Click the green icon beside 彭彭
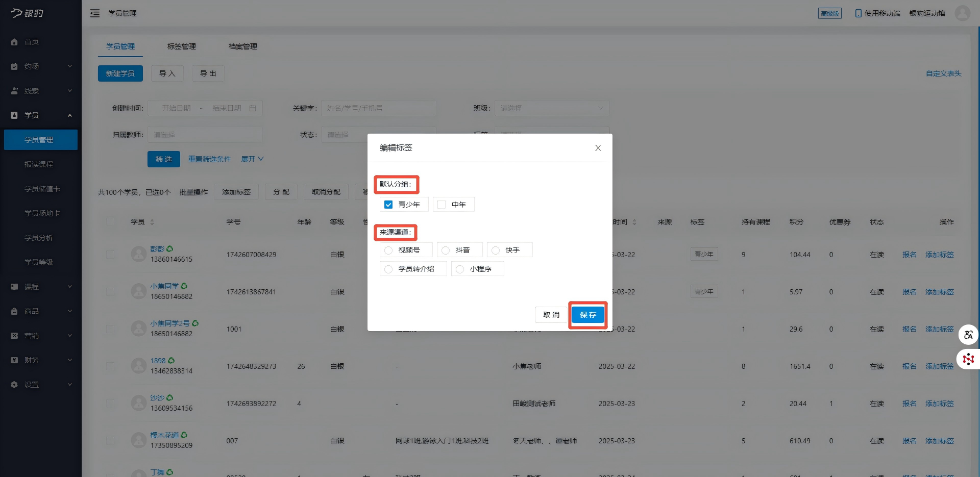Image resolution: width=980 pixels, height=477 pixels. pos(170,249)
